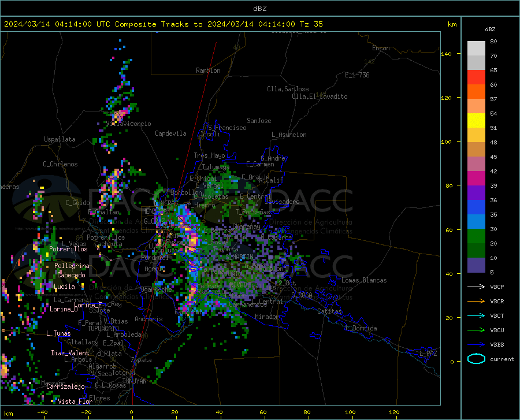This screenshot has width=520, height=420.
Task: Click the Cabecedo station label
Action: [71, 275]
